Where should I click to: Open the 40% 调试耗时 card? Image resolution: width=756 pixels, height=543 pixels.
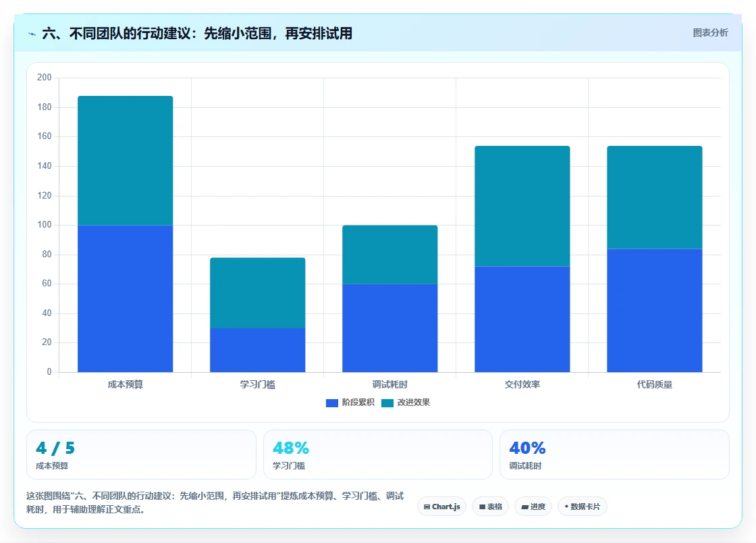tap(614, 455)
